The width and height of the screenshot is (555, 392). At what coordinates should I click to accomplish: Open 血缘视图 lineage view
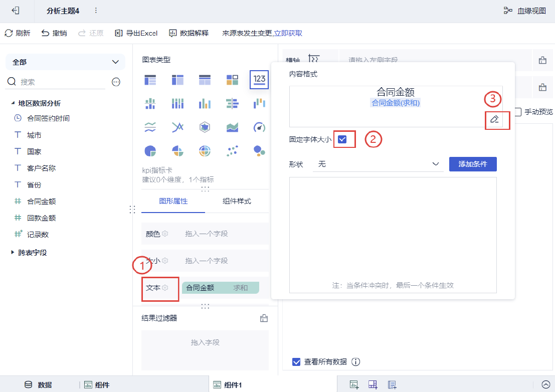[524, 11]
